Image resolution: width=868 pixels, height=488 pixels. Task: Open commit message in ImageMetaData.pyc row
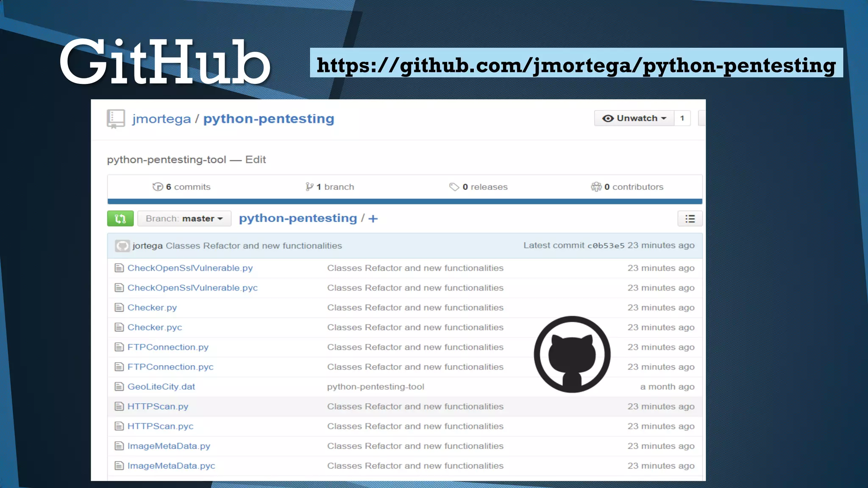click(415, 466)
